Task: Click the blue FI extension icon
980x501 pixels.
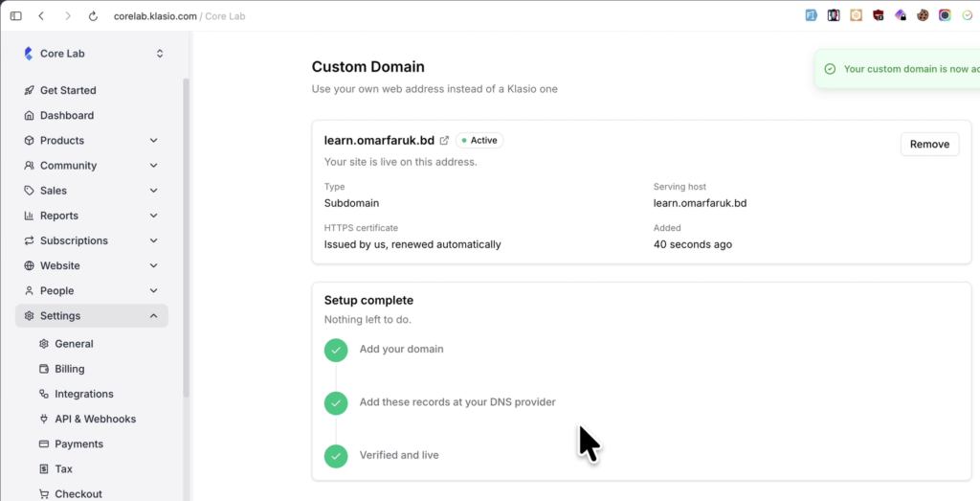Action: click(812, 15)
